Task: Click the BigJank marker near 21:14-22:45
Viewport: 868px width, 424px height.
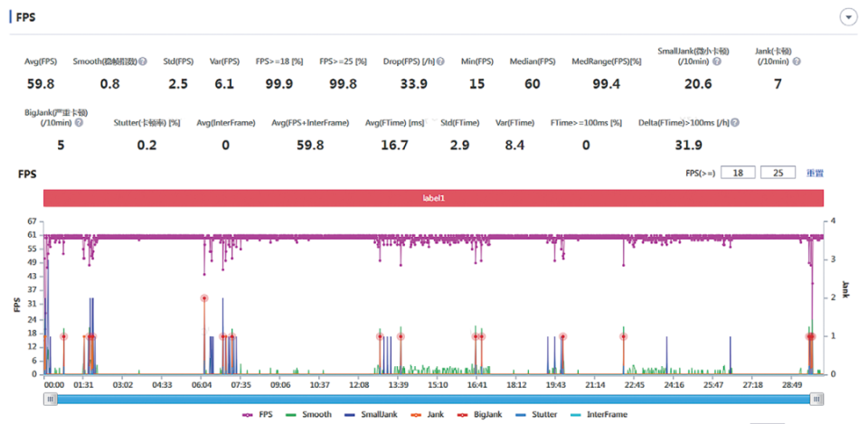Action: pyautogui.click(x=624, y=336)
